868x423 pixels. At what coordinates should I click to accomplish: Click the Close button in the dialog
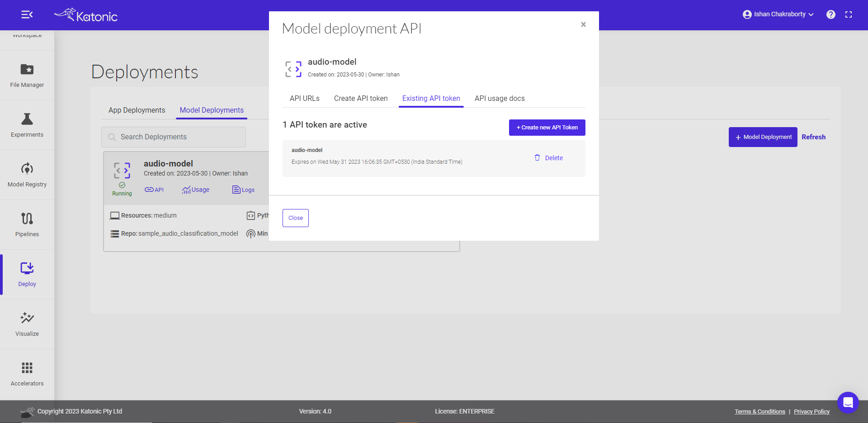(x=296, y=218)
